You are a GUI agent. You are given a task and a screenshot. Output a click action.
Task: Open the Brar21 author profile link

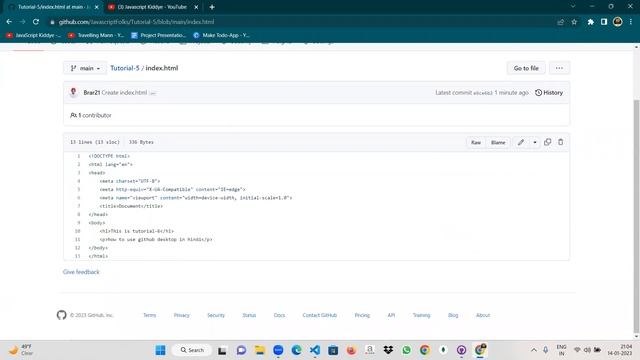91,93
